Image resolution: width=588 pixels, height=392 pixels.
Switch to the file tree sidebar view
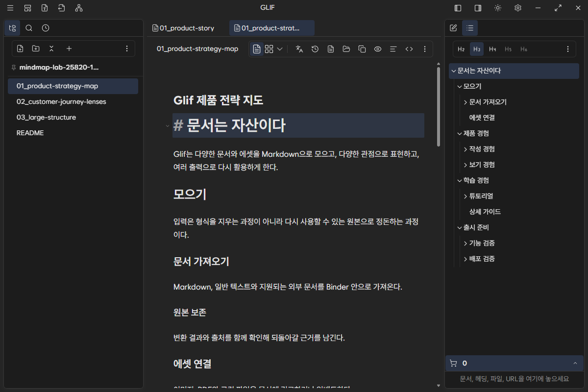[12, 28]
